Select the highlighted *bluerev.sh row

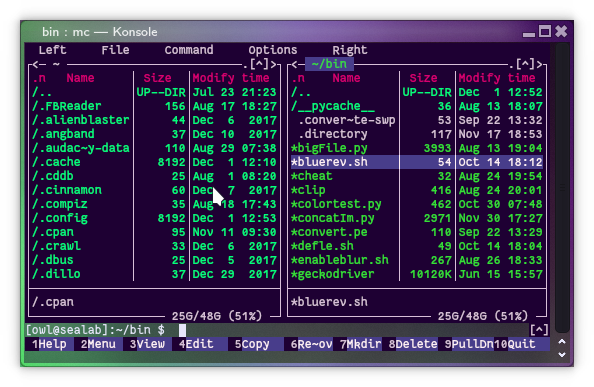pyautogui.click(x=417, y=162)
